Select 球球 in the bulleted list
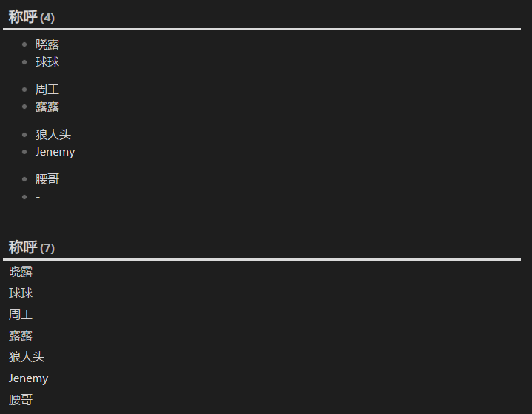This screenshot has height=414, width=532. pos(47,62)
